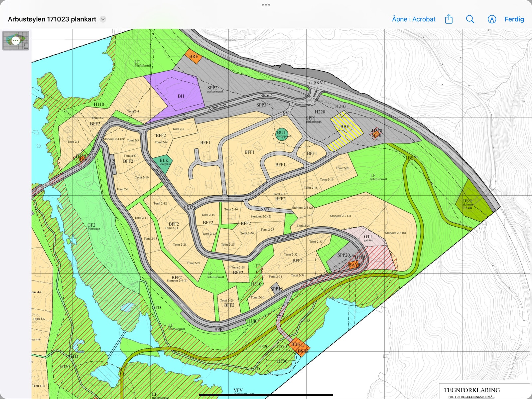Tap the BLK lekeplass label
This screenshot has width=532, height=399.
pos(165,162)
